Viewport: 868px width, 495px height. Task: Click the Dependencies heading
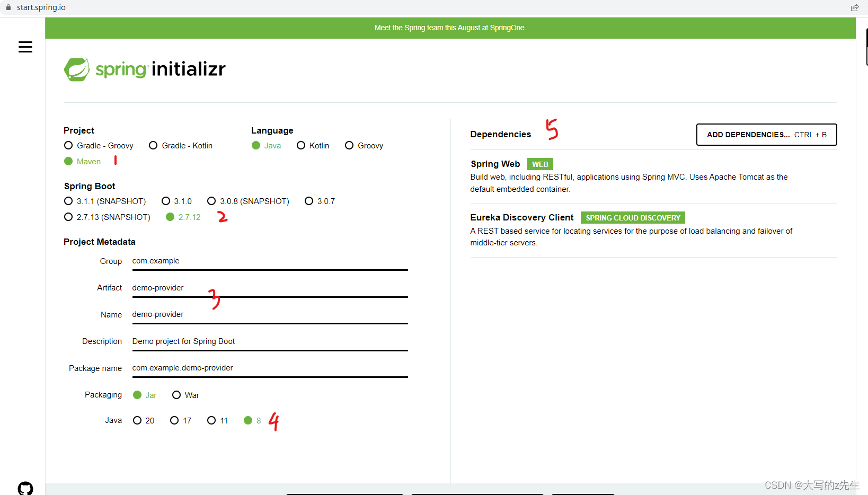500,135
